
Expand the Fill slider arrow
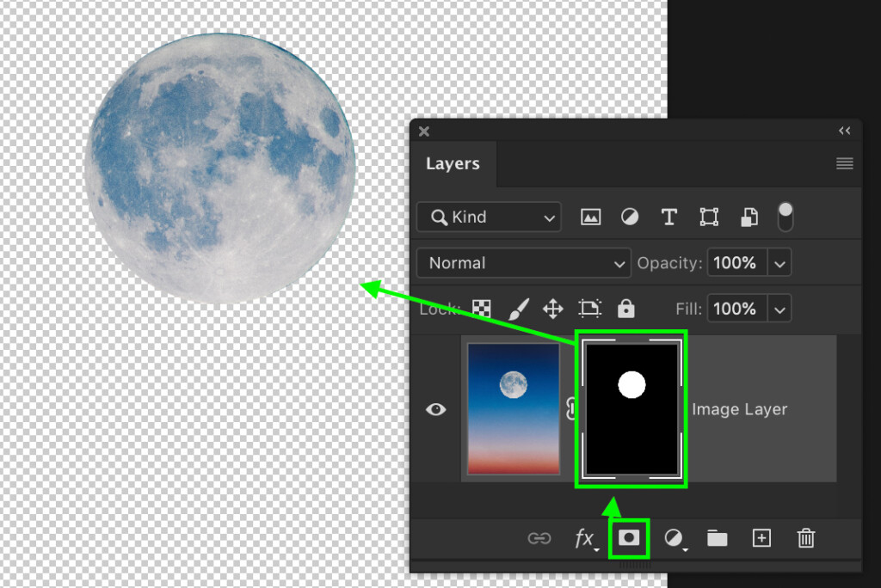click(x=779, y=309)
